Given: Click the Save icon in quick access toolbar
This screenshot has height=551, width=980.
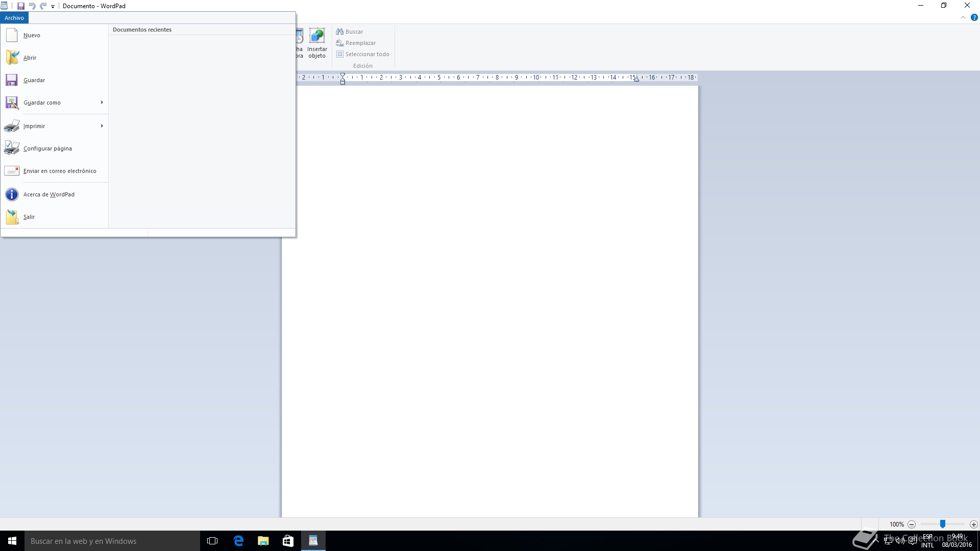Looking at the screenshot, I should (21, 6).
